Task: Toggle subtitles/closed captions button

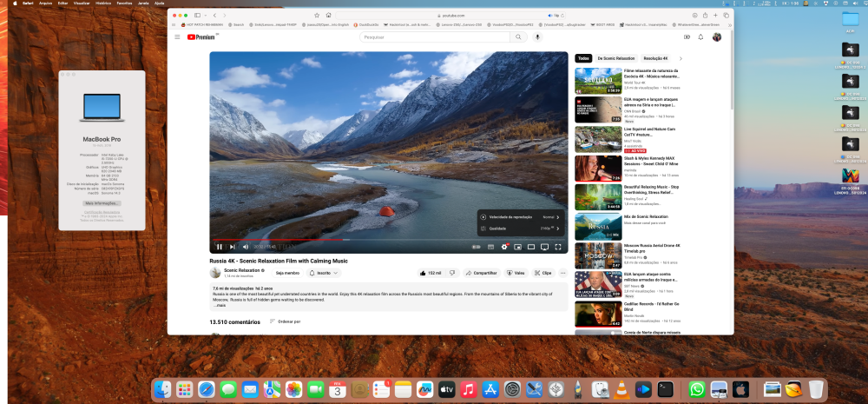Action: pos(490,247)
